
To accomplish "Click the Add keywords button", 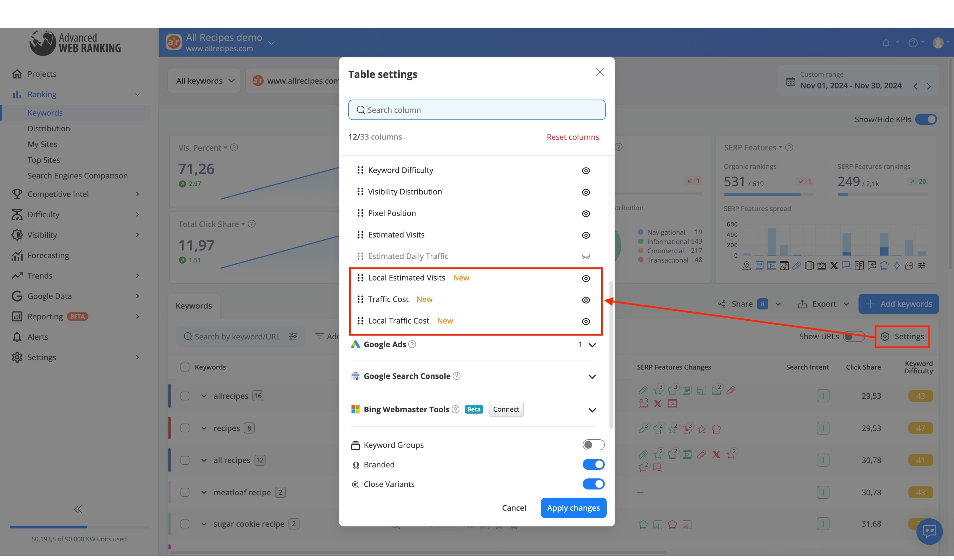I will click(898, 304).
